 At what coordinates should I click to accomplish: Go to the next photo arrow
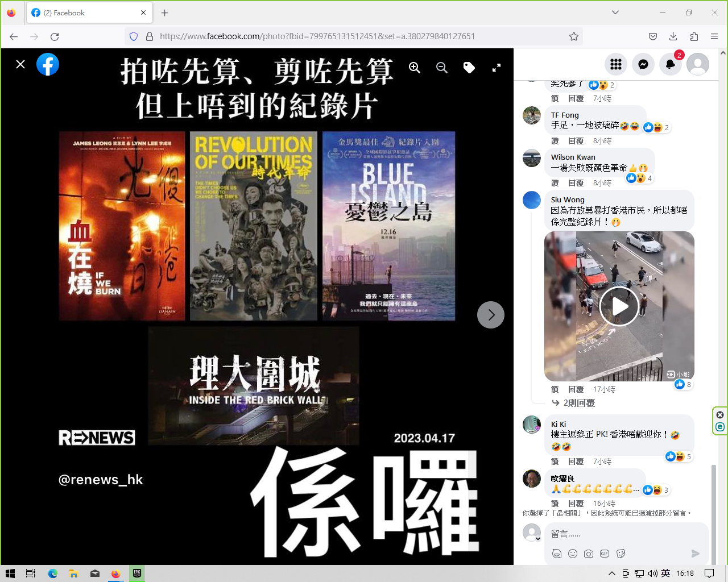pyautogui.click(x=491, y=315)
